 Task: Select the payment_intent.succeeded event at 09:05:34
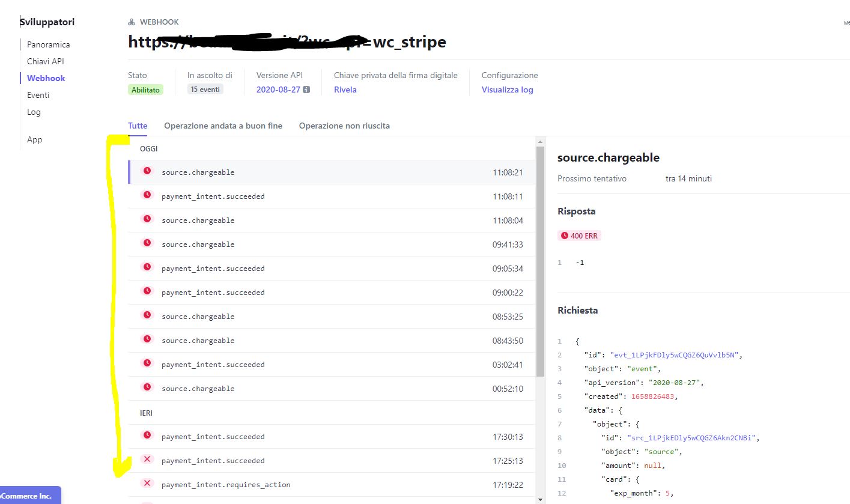(332, 268)
